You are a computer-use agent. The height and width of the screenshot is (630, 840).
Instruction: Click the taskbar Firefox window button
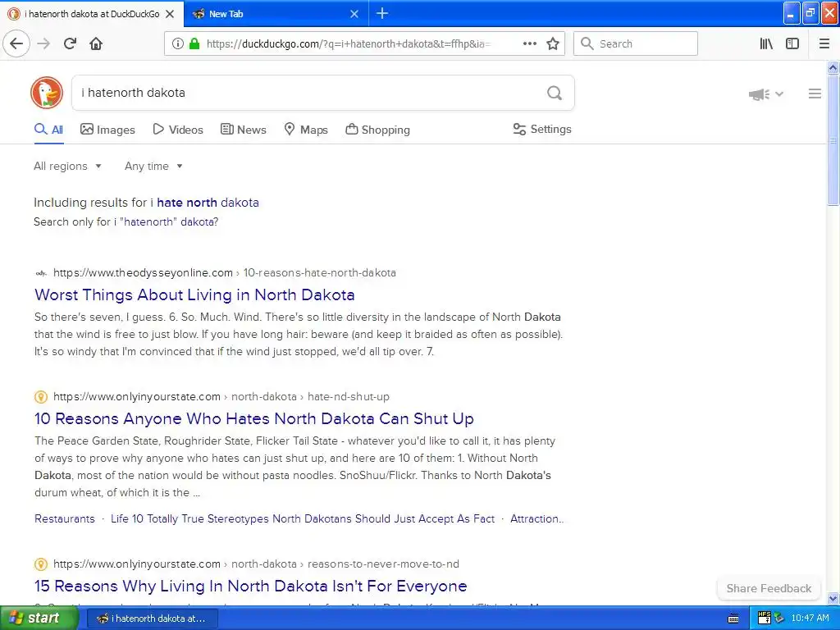click(x=152, y=619)
